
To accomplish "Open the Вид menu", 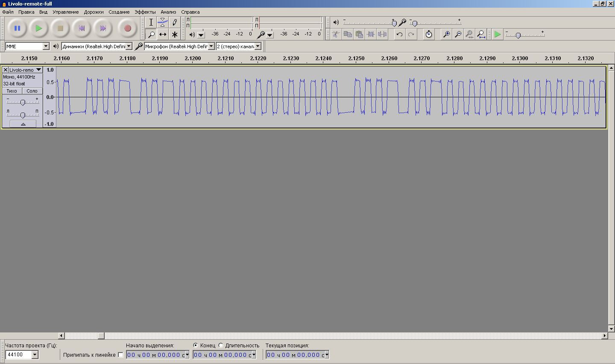I will (x=44, y=12).
